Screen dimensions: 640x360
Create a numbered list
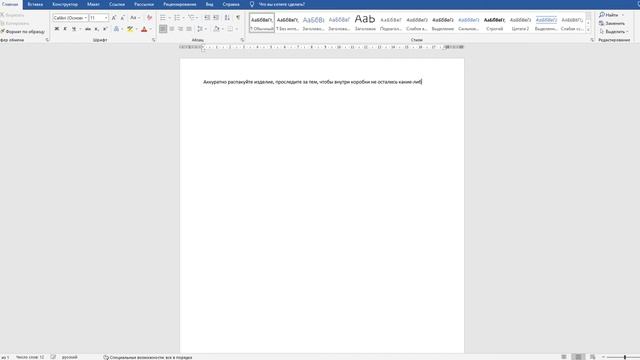(177, 18)
